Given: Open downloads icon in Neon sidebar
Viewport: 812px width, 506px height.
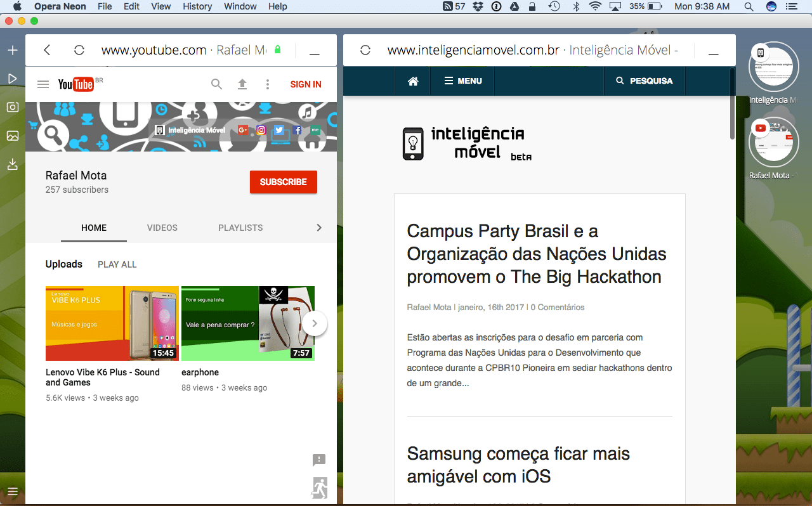Looking at the screenshot, I should click(x=12, y=164).
